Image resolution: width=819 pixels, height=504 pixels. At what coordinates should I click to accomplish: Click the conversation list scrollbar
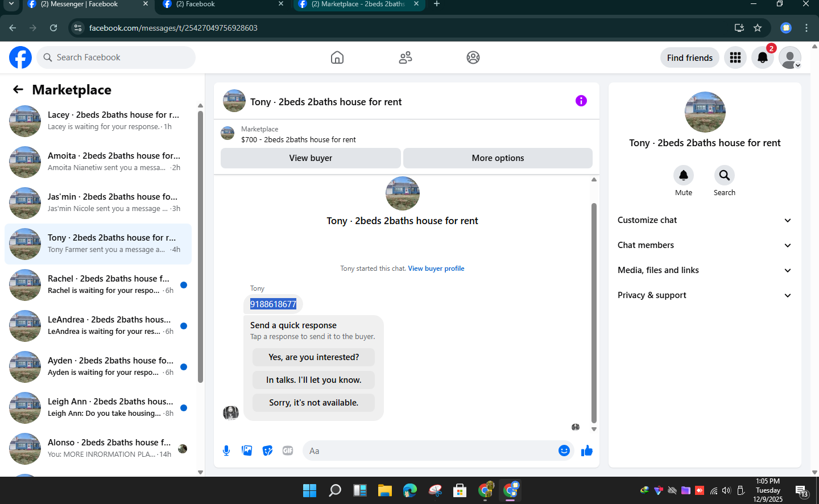tap(200, 247)
